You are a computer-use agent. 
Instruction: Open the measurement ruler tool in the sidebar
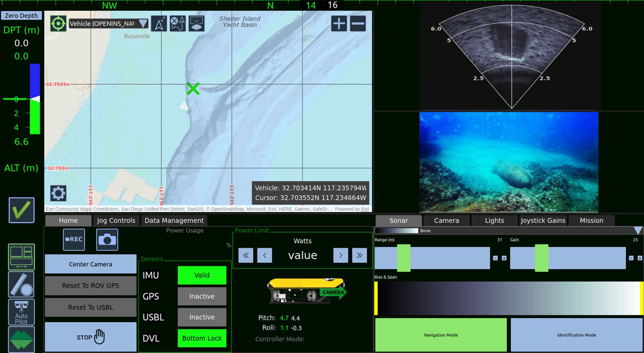21,284
